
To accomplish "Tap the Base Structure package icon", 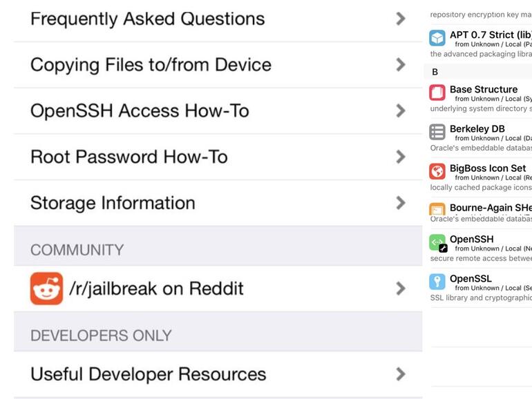I will click(x=437, y=93).
